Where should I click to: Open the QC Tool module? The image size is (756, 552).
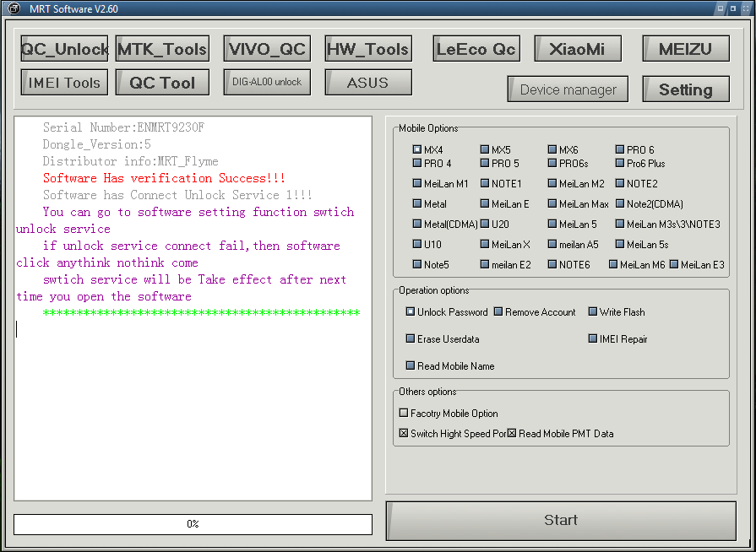pos(162,83)
